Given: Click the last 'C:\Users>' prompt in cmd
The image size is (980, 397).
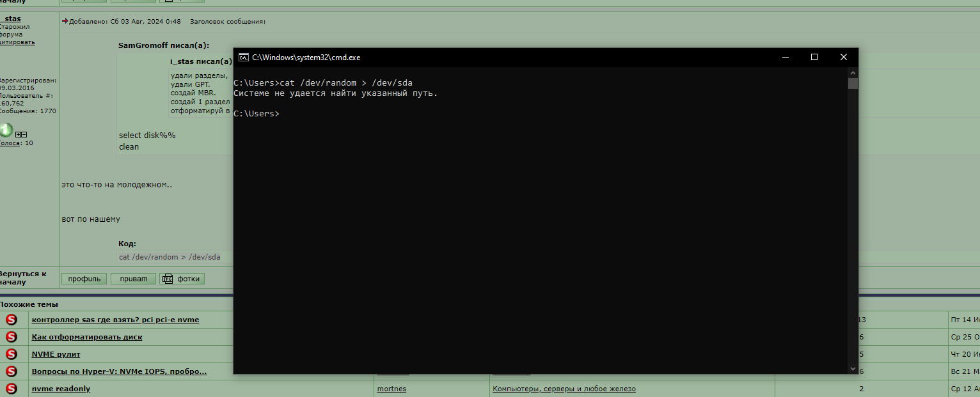Looking at the screenshot, I should coord(257,114).
